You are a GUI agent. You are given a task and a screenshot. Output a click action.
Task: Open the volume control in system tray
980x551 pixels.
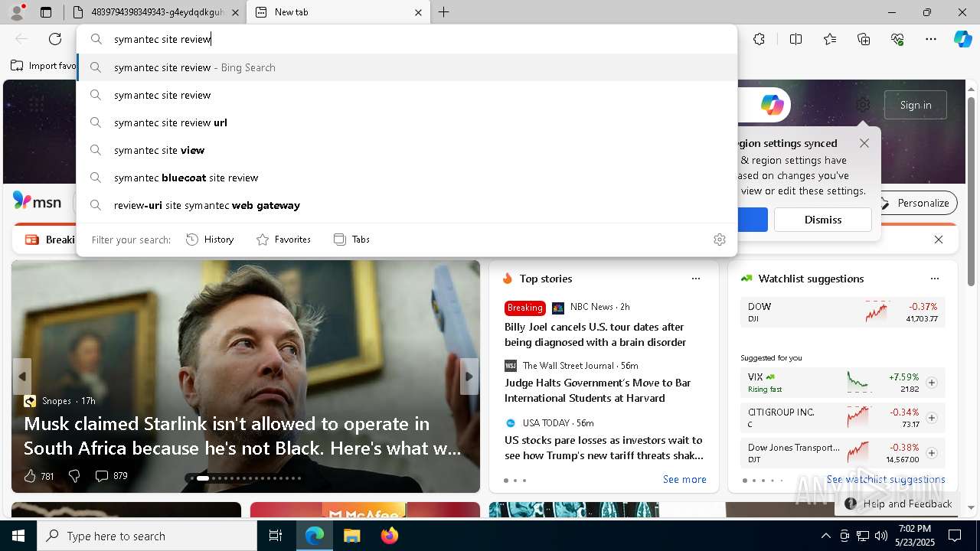(x=881, y=536)
